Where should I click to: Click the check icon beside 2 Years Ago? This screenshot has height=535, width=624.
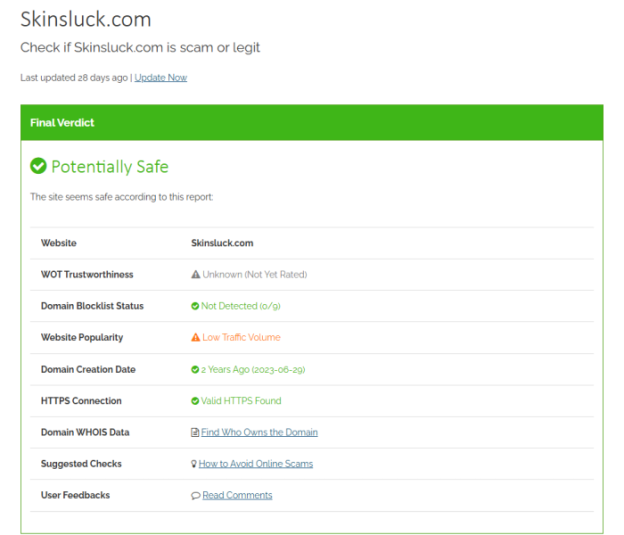pyautogui.click(x=195, y=370)
